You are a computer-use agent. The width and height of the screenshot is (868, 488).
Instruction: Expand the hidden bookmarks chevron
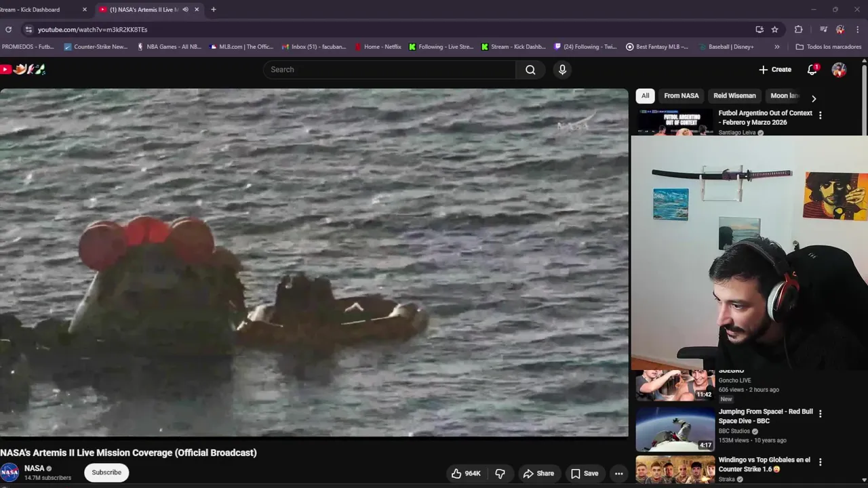(x=776, y=47)
